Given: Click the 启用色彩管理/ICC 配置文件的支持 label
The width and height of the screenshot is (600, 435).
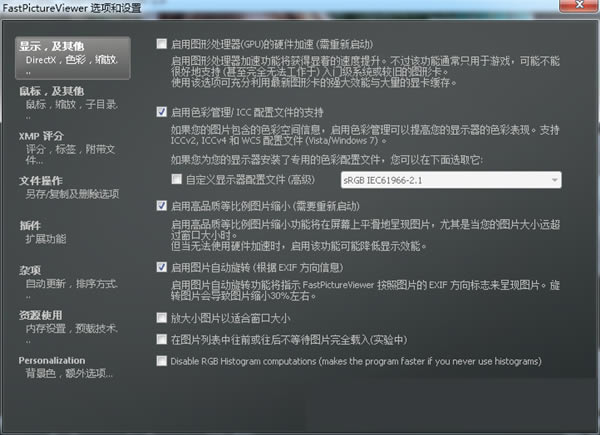Looking at the screenshot, I should [x=247, y=112].
